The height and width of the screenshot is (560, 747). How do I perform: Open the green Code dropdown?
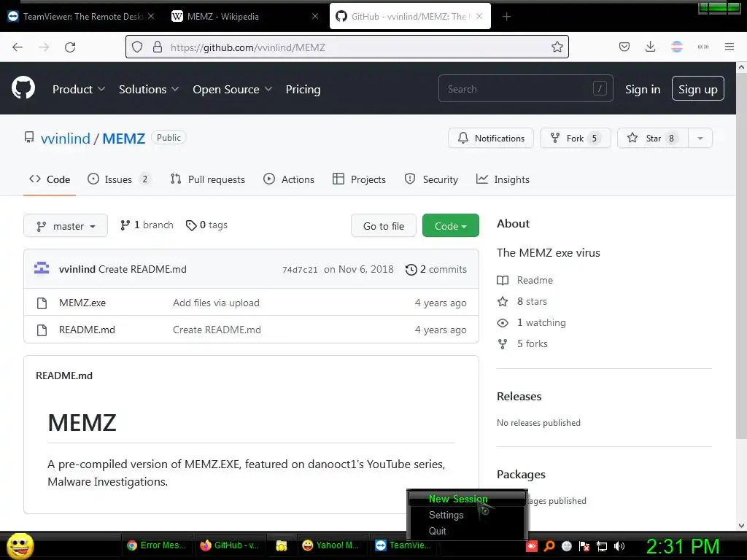(x=450, y=226)
